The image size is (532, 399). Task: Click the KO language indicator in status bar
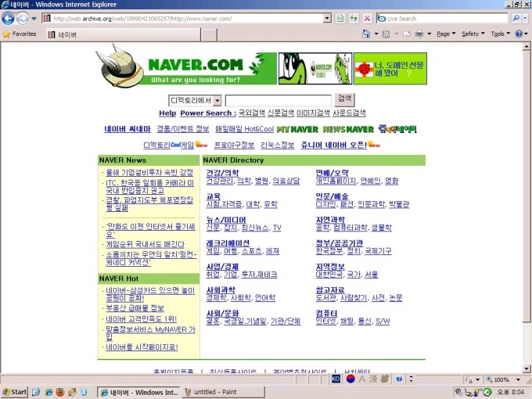336,379
